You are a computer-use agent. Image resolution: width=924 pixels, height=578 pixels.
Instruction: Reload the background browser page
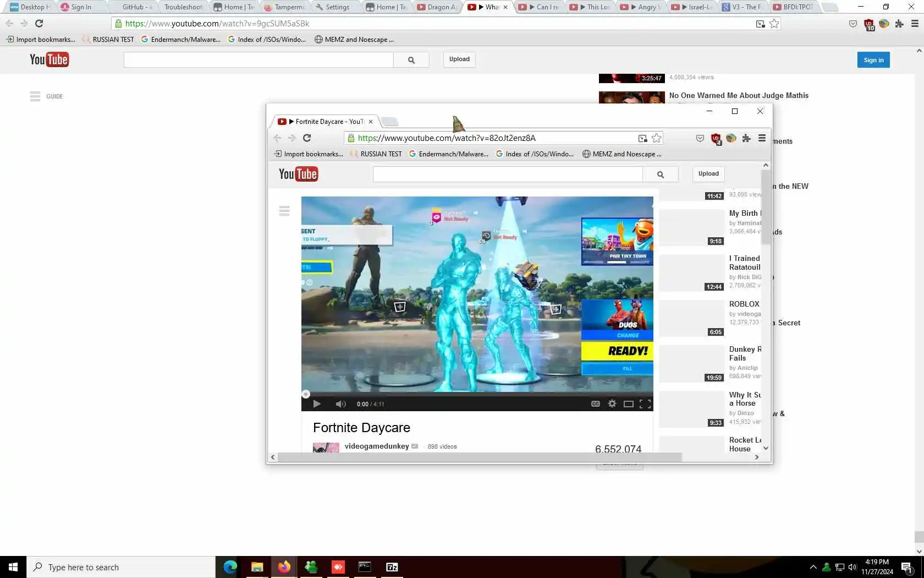[39, 24]
